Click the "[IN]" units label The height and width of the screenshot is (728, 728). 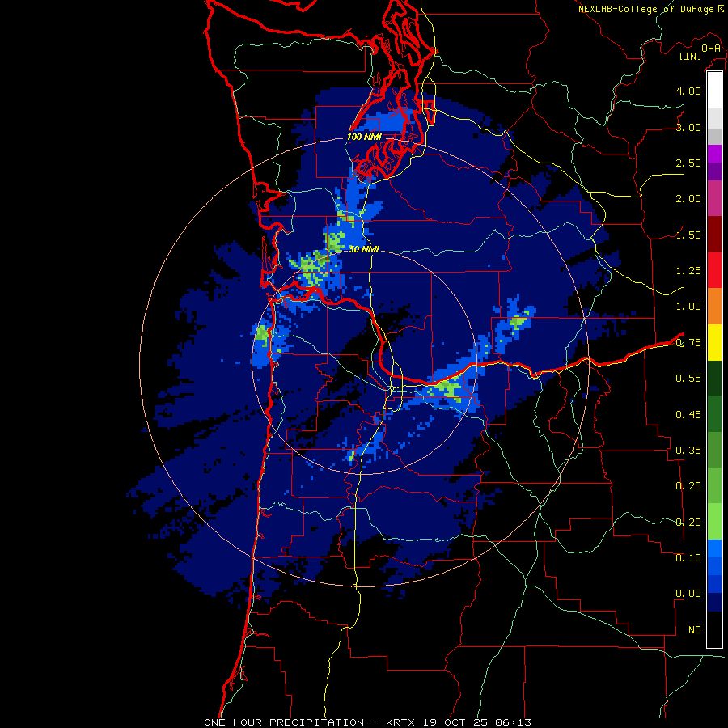691,56
